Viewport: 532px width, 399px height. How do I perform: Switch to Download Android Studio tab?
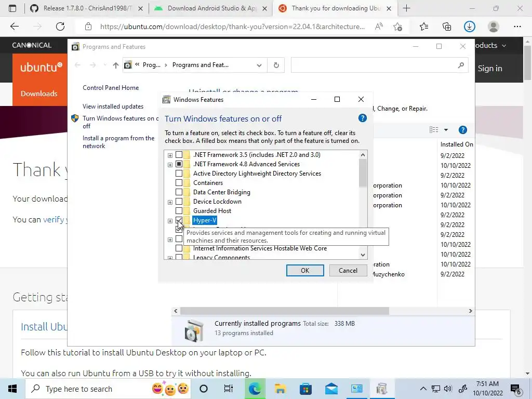coord(210,8)
